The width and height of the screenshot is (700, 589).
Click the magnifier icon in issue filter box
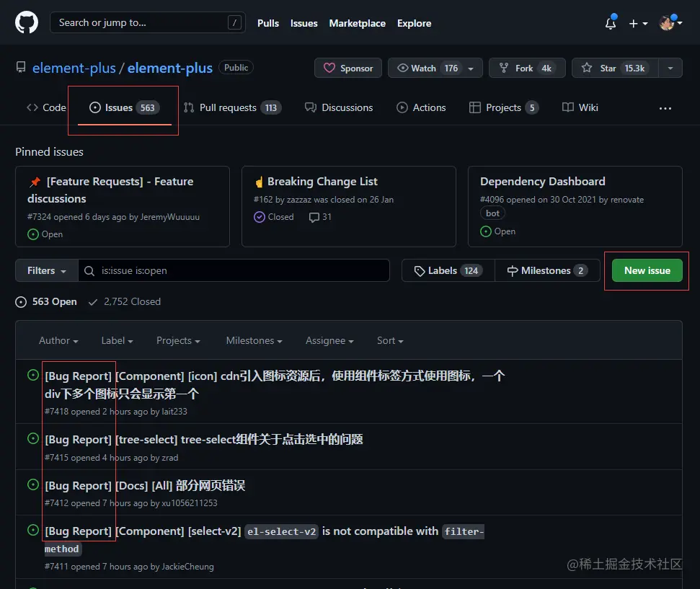pos(89,271)
